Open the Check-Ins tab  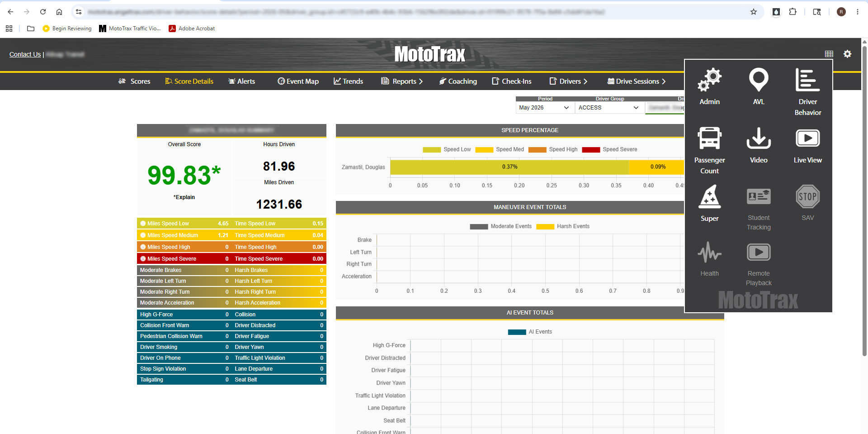[512, 81]
